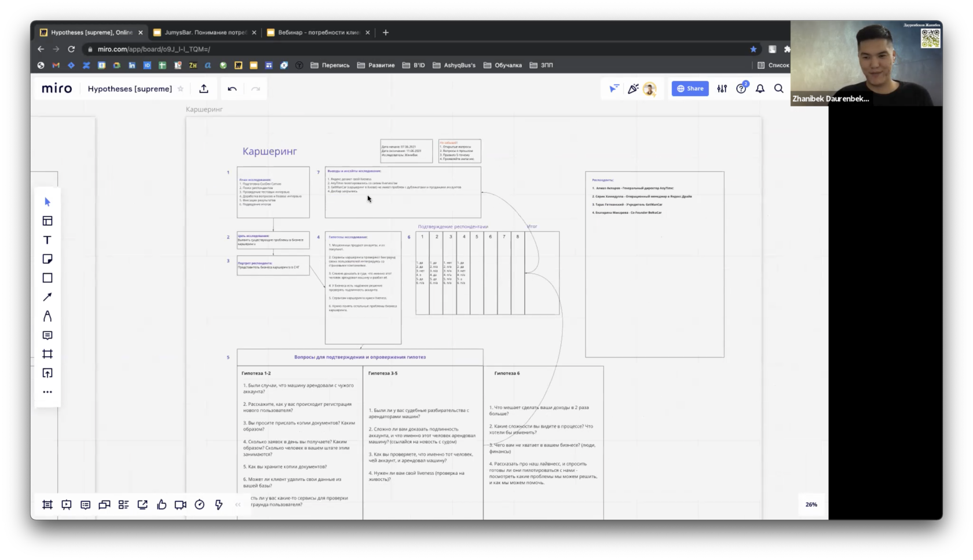
Task: Open the Comment tool
Action: (47, 335)
